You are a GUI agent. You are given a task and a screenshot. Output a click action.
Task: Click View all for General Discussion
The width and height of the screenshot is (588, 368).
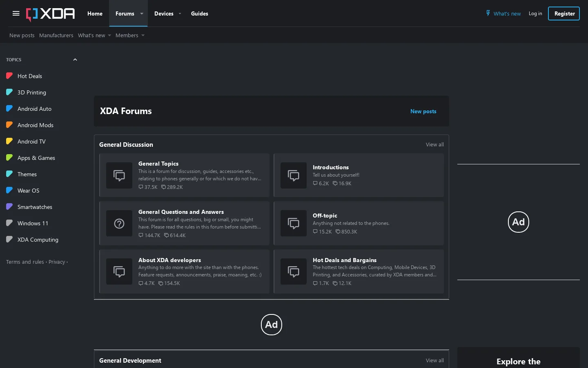click(x=435, y=145)
